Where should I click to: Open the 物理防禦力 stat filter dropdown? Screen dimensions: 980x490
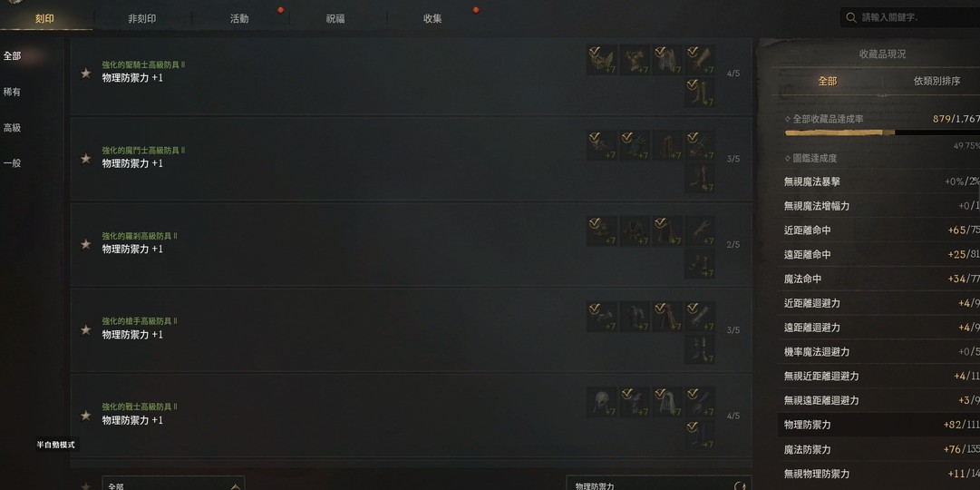point(659,484)
